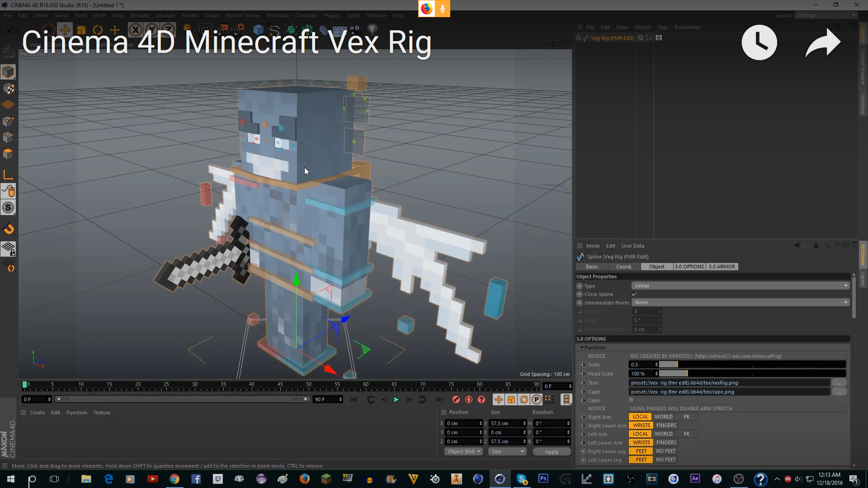
Task: Adjust the Head Scale slider bar
Action: [752, 374]
